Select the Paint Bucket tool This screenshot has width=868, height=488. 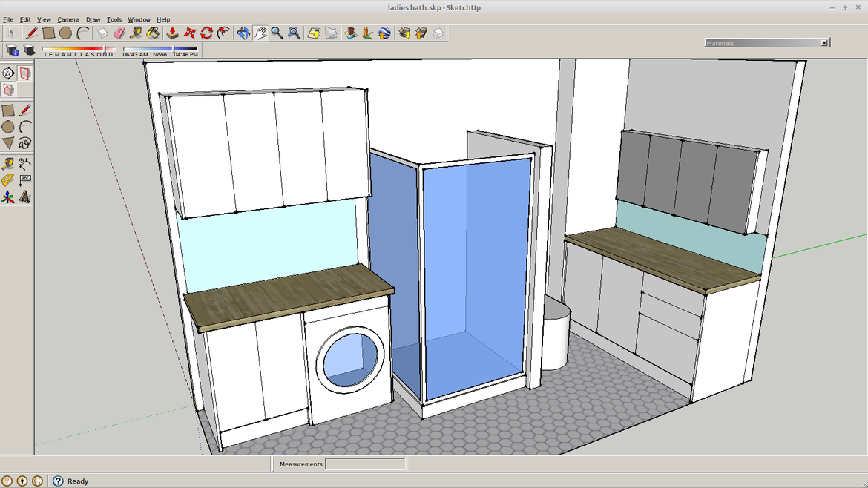(153, 33)
